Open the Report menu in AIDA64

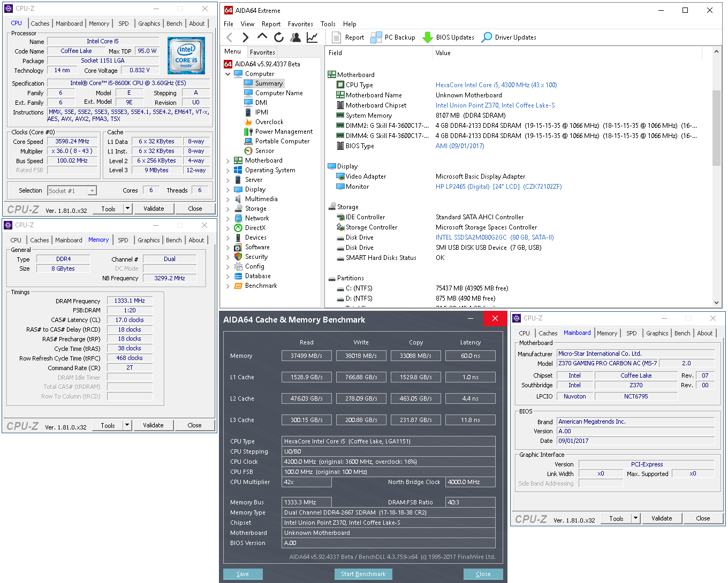[271, 24]
